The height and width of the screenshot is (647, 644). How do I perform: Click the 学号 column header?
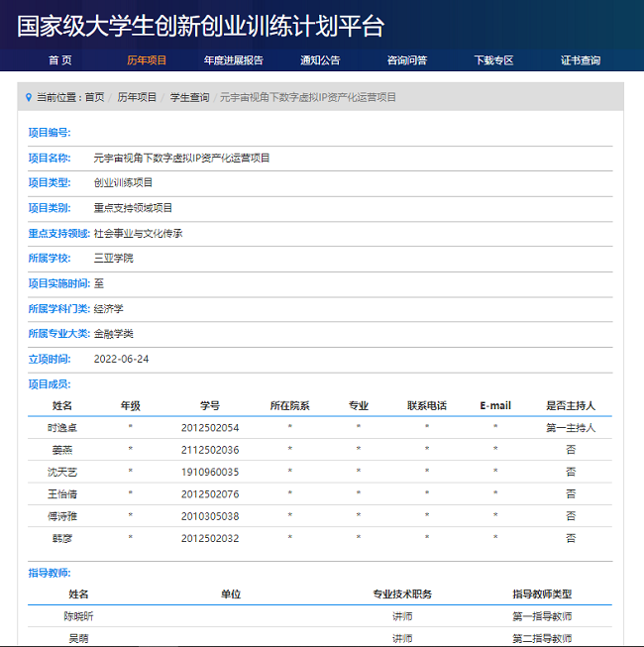[210, 405]
